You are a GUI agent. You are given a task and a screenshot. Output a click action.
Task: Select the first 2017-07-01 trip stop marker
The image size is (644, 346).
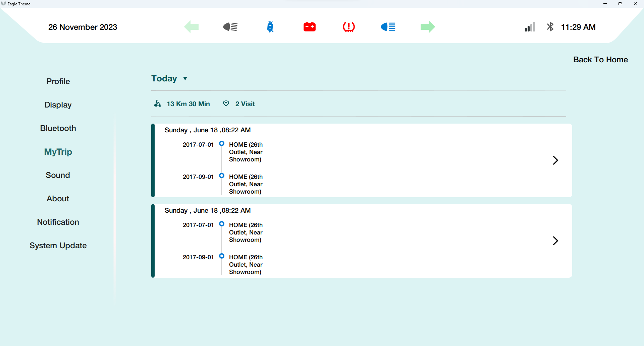pyautogui.click(x=221, y=143)
